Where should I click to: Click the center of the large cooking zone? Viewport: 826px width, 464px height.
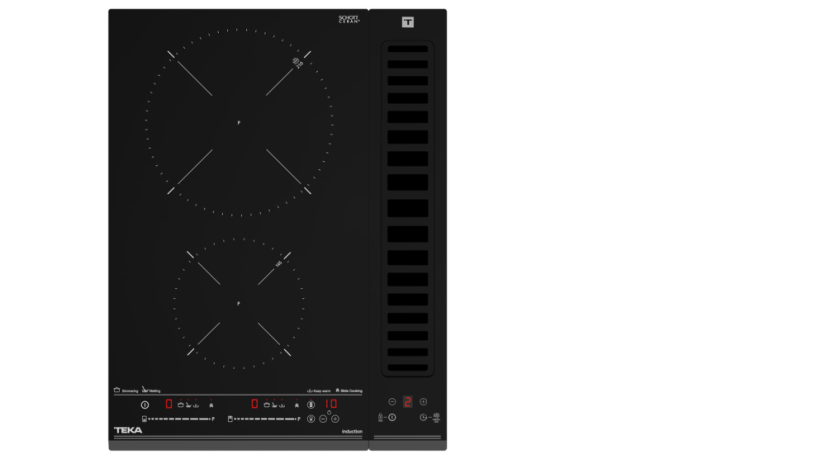coord(239,122)
